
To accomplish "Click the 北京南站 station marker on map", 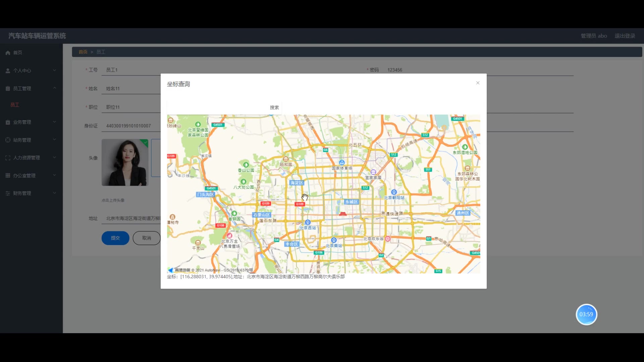I will 334,240.
